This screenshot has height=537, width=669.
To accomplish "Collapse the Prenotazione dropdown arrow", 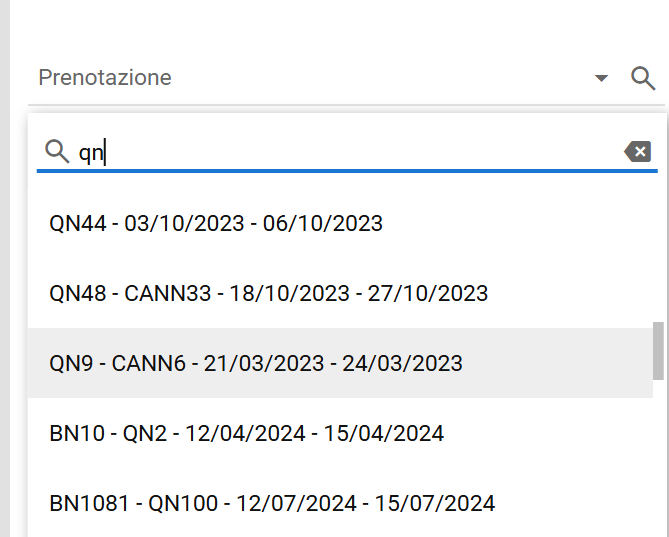I will (x=601, y=78).
